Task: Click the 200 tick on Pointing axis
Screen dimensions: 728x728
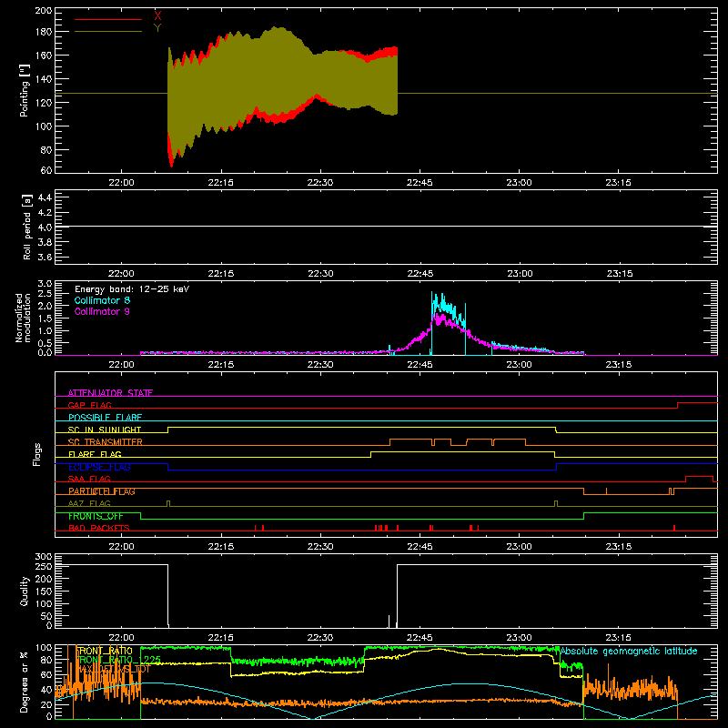Action: [44, 11]
